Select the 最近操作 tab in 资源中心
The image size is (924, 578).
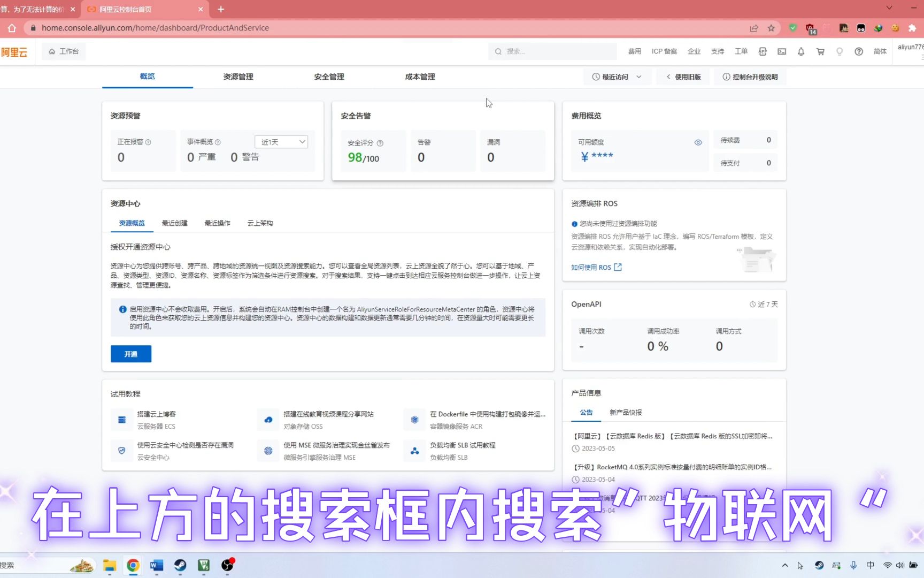[x=218, y=223]
